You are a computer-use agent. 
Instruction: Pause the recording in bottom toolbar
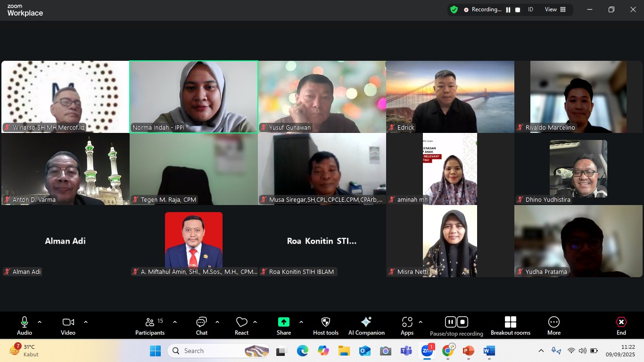tap(450, 322)
